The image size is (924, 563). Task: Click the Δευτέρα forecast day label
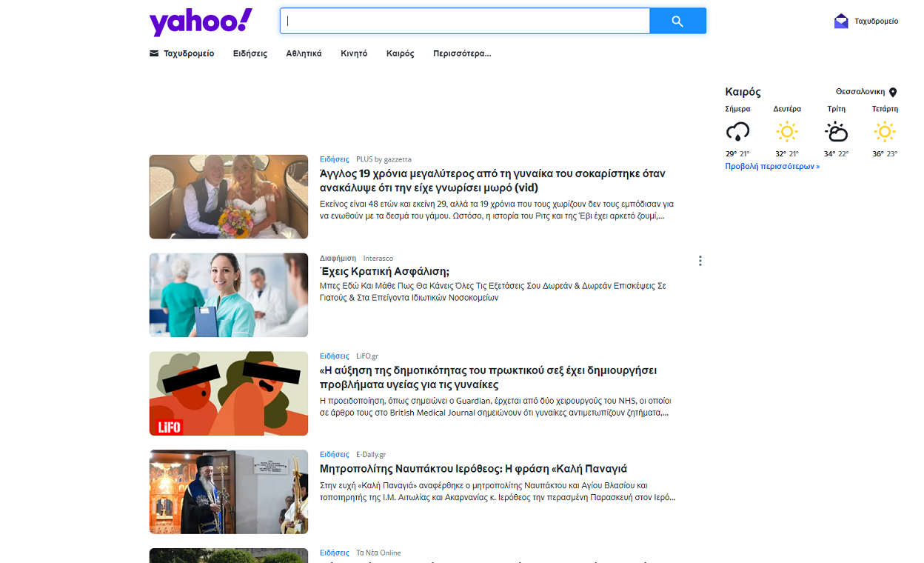[787, 109]
